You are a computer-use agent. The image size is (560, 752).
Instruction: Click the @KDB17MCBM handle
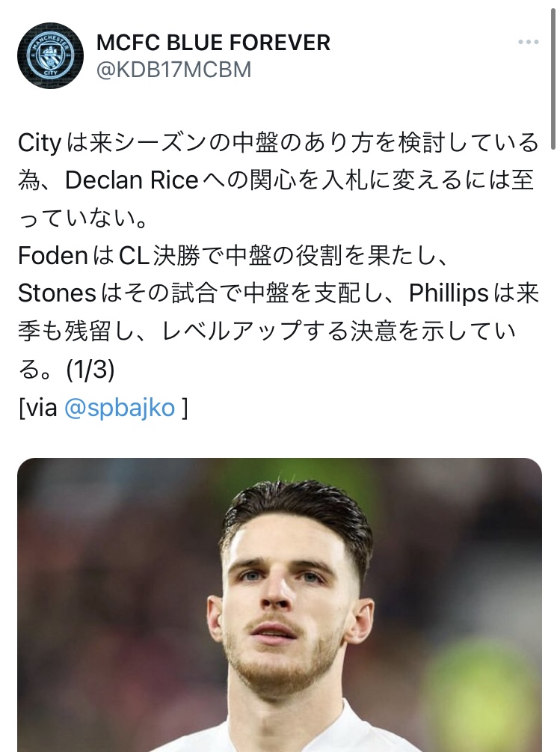click(173, 70)
